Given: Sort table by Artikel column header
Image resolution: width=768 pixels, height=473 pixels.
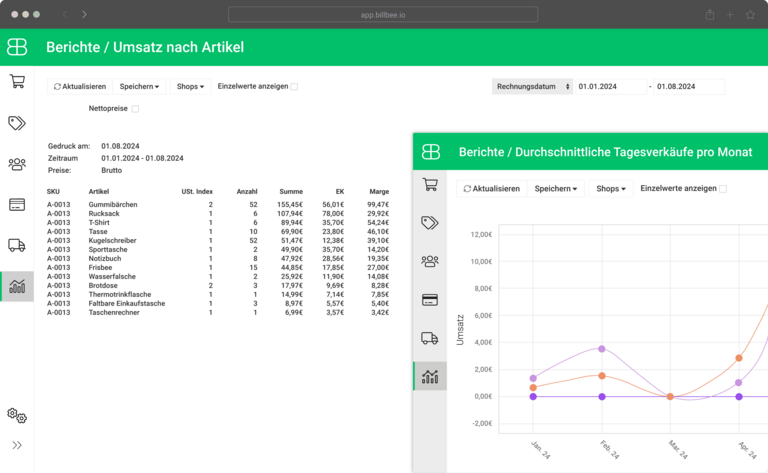Looking at the screenshot, I should click(99, 191).
